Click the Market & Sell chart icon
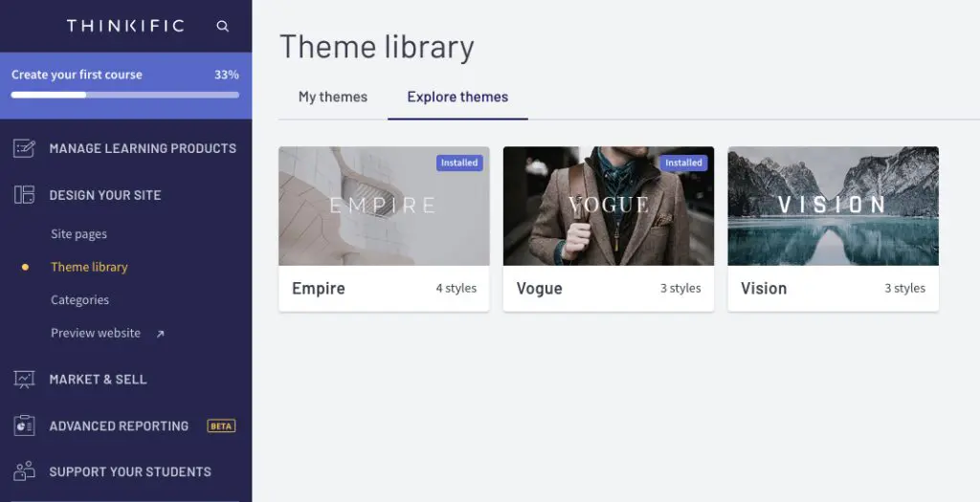 (x=24, y=379)
